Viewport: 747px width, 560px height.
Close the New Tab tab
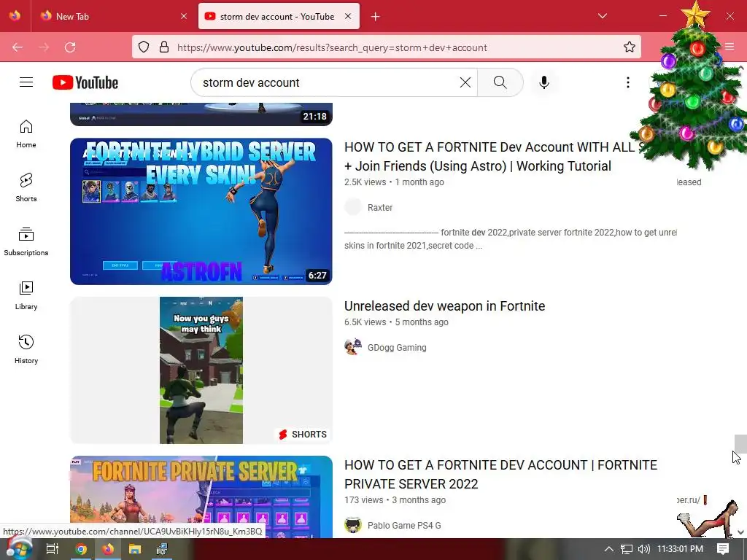coord(184,16)
